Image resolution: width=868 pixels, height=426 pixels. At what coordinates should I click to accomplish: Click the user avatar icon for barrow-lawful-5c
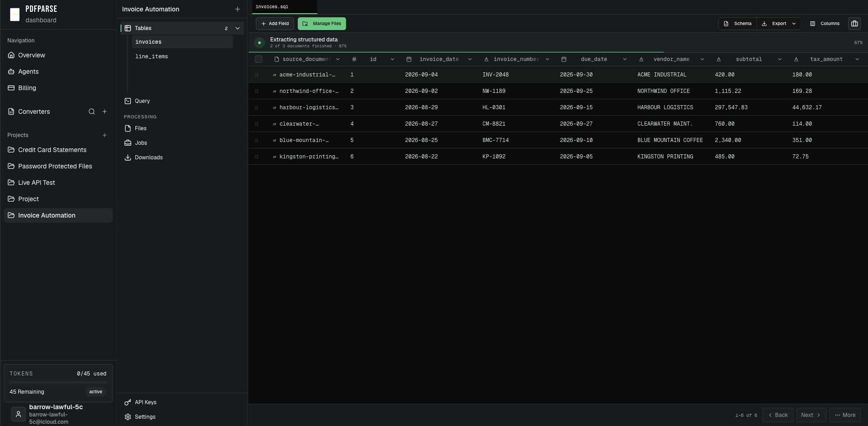(x=18, y=414)
